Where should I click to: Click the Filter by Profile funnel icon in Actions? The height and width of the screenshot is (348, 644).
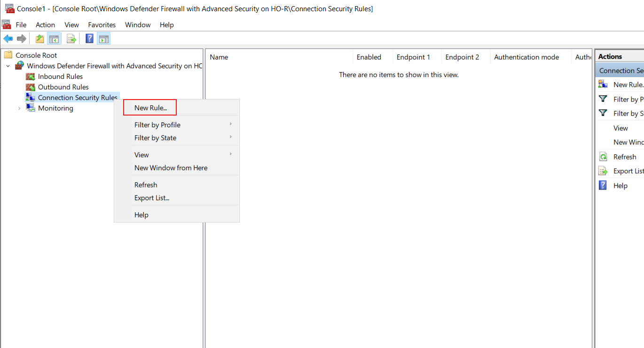tap(603, 99)
